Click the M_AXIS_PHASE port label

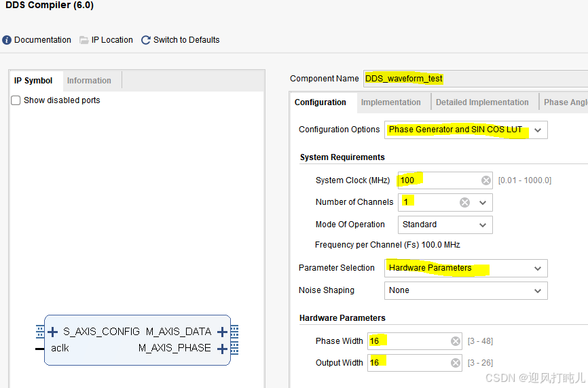(174, 348)
